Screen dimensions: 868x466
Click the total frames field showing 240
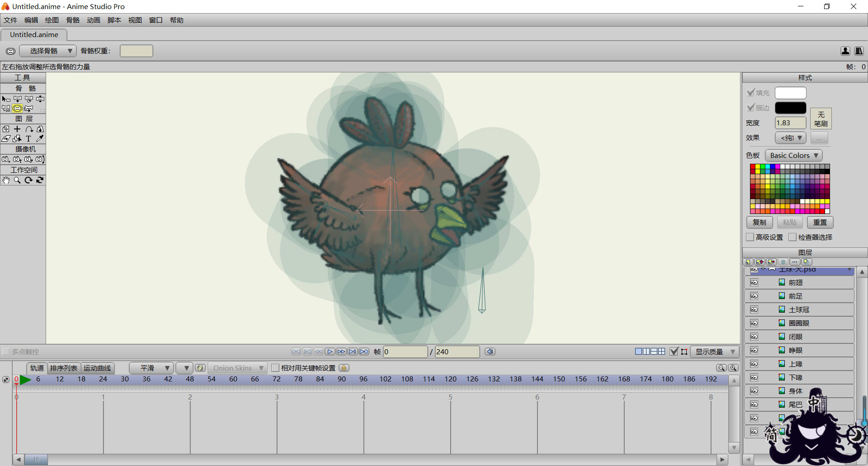pyautogui.click(x=457, y=352)
